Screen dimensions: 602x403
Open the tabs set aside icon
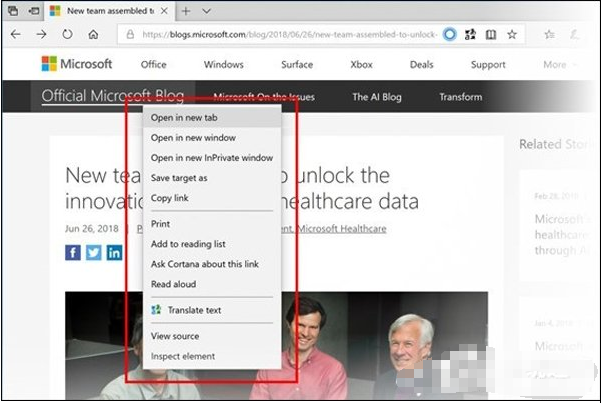[13, 11]
